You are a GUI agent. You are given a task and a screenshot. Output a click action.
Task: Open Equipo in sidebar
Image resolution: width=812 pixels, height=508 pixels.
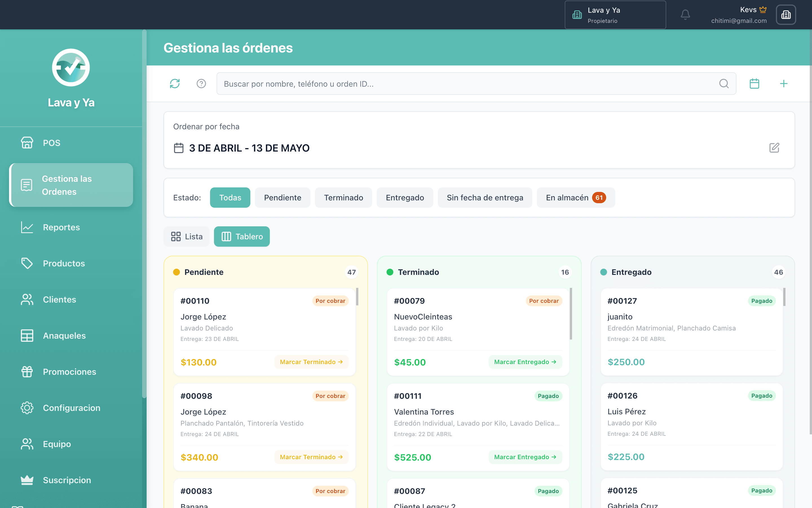[71, 444]
